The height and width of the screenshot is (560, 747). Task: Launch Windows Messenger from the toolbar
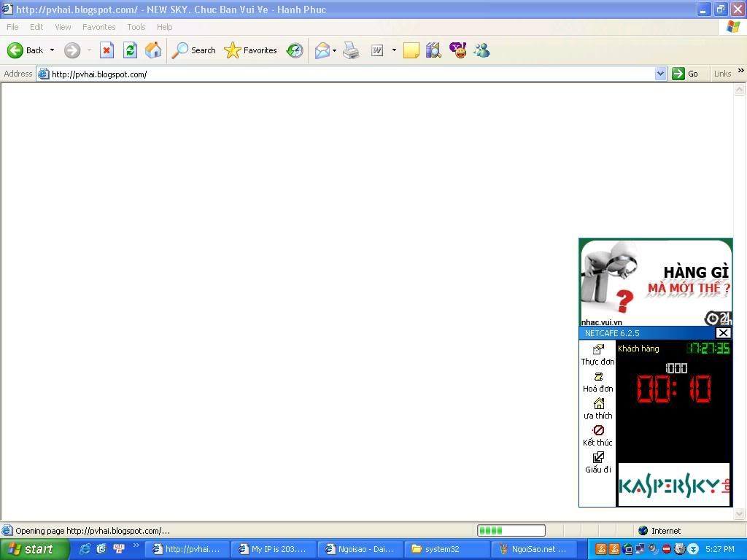(x=481, y=50)
